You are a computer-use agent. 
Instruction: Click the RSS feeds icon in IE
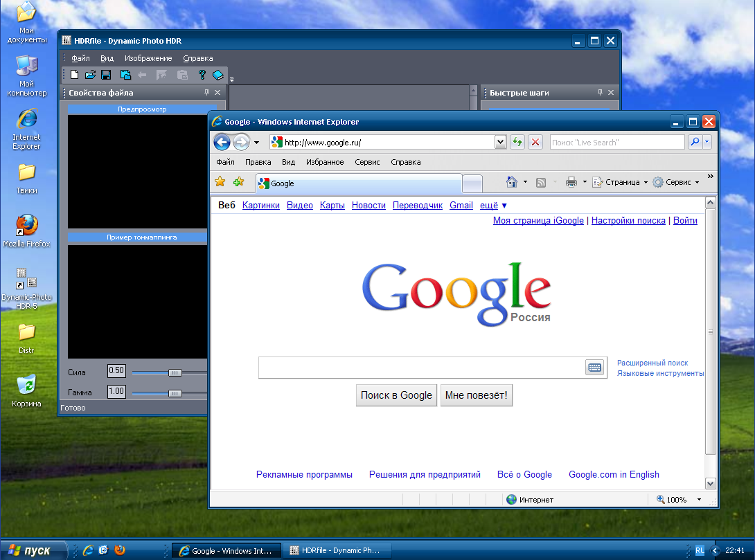(x=541, y=182)
